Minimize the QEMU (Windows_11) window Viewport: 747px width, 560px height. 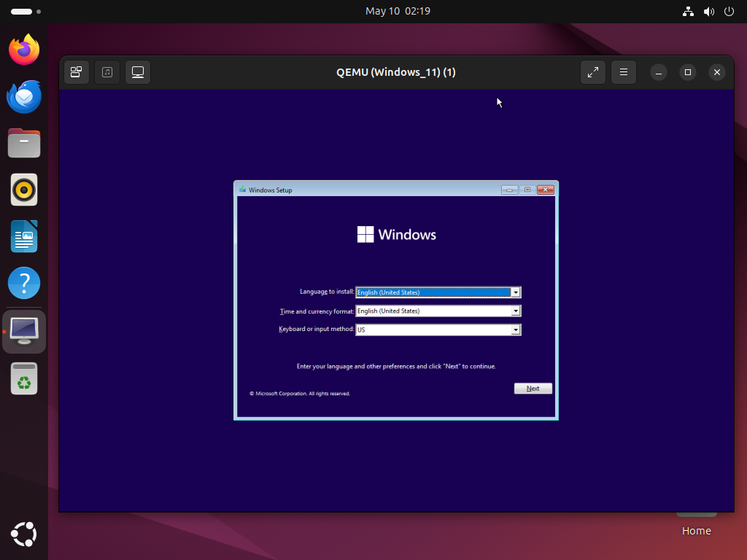pos(659,72)
